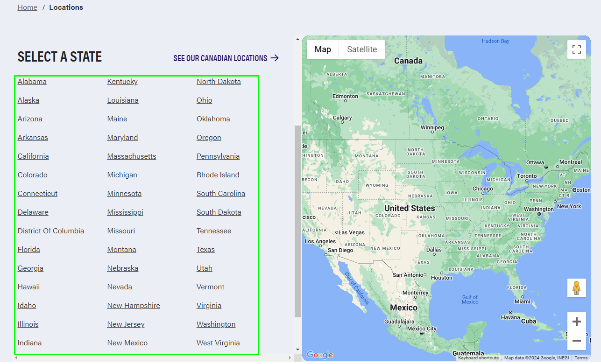Select California state link
The image size is (601, 364).
pyautogui.click(x=33, y=156)
